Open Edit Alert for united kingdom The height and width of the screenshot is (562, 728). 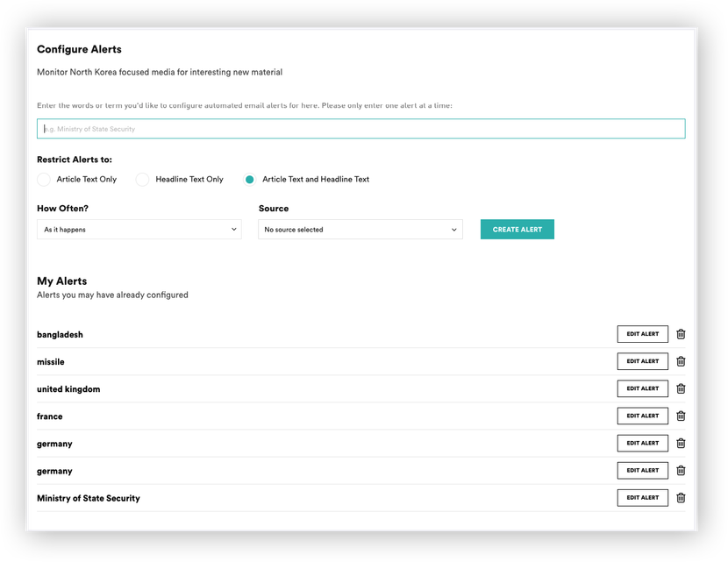[642, 388]
